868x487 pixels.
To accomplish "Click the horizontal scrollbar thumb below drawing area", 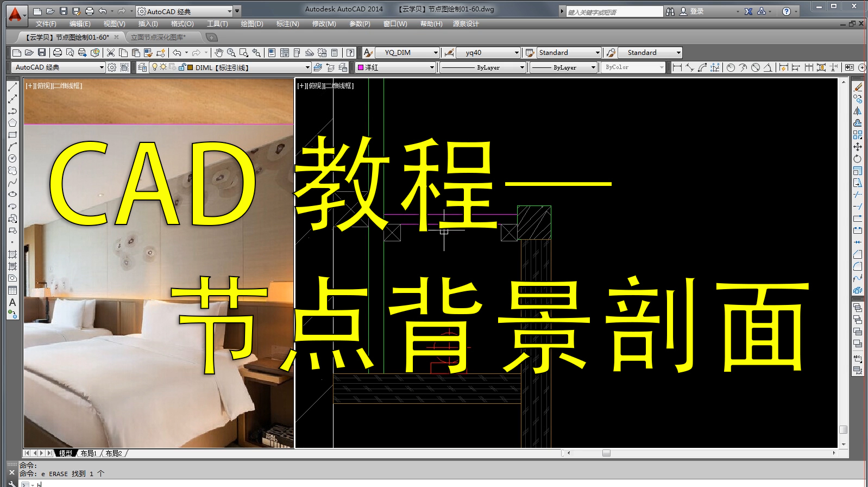I will coord(606,453).
